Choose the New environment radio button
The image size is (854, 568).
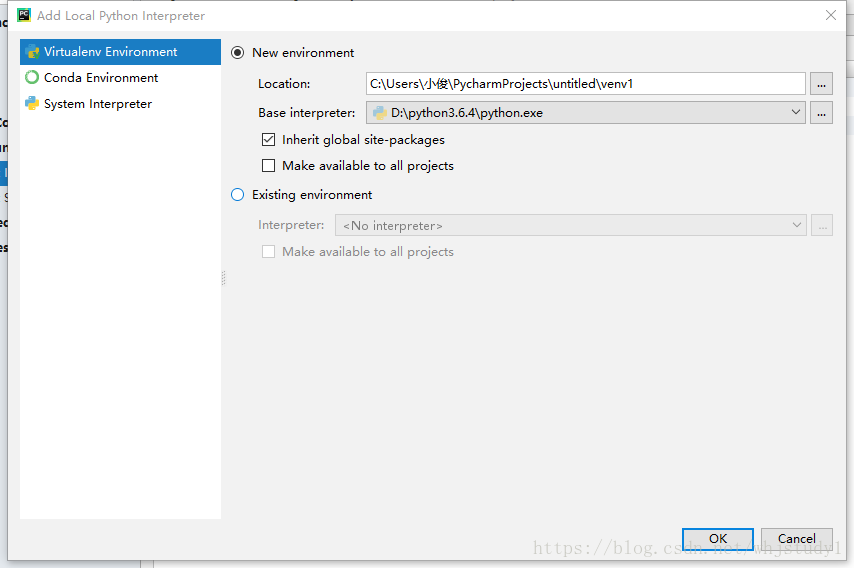click(x=237, y=53)
